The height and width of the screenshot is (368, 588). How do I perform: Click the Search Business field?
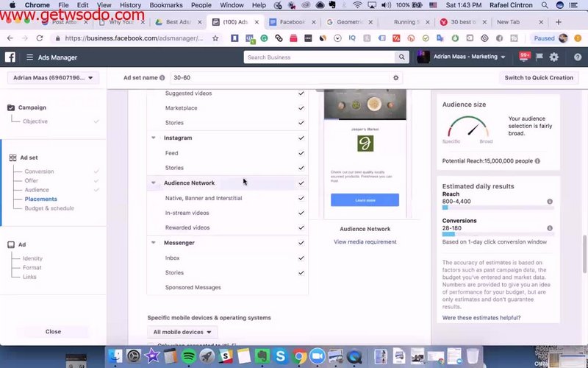click(319, 57)
